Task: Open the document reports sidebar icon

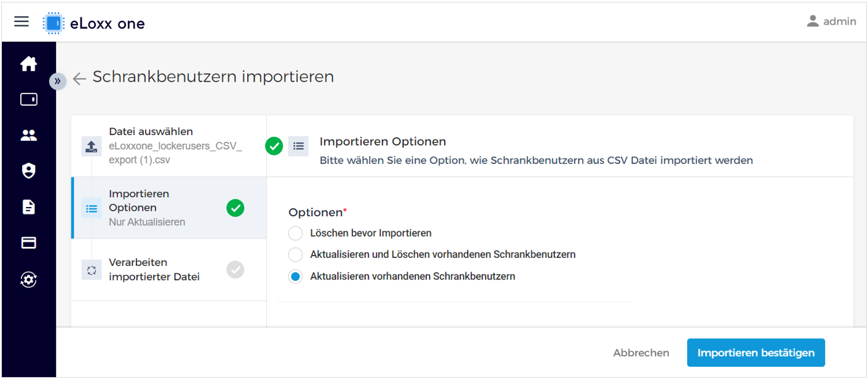Action: (29, 207)
